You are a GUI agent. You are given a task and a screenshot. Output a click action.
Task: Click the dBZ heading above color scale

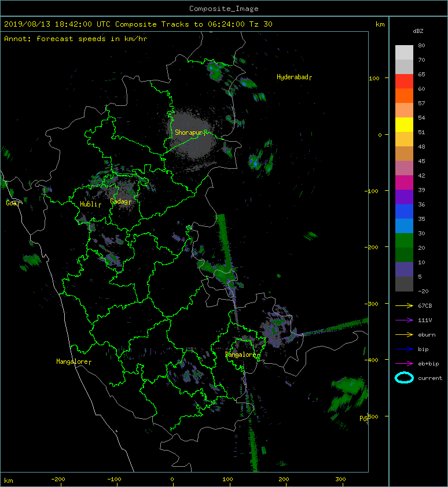pyautogui.click(x=418, y=31)
